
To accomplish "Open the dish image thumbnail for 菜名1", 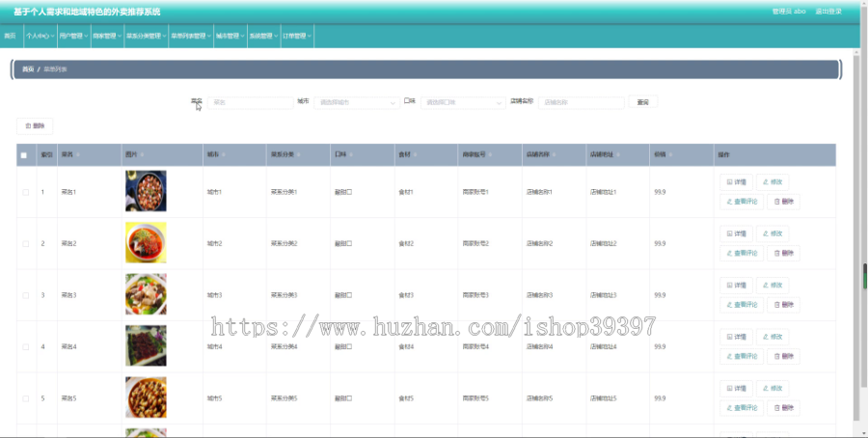I will (x=147, y=191).
